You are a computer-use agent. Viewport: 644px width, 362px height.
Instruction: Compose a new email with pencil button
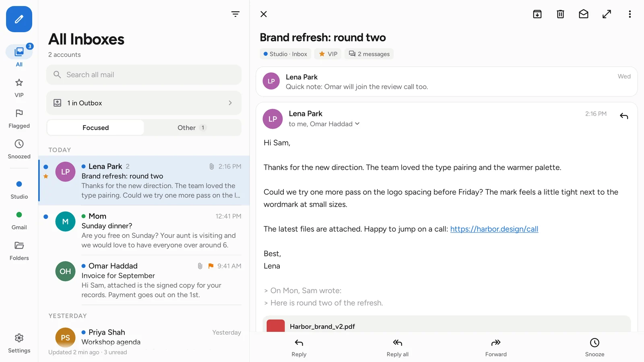[x=19, y=19]
